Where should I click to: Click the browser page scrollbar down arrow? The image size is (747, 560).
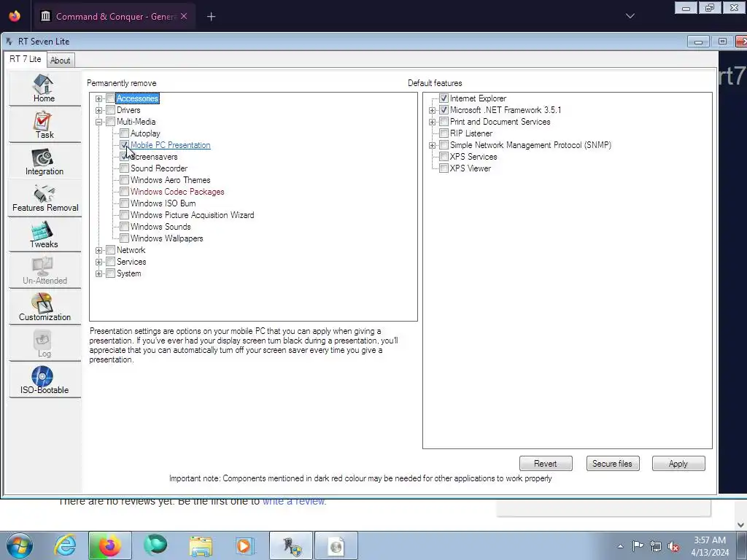(x=741, y=525)
